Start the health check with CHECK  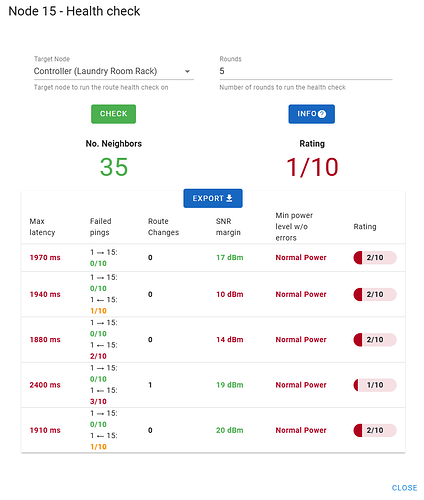pos(114,114)
